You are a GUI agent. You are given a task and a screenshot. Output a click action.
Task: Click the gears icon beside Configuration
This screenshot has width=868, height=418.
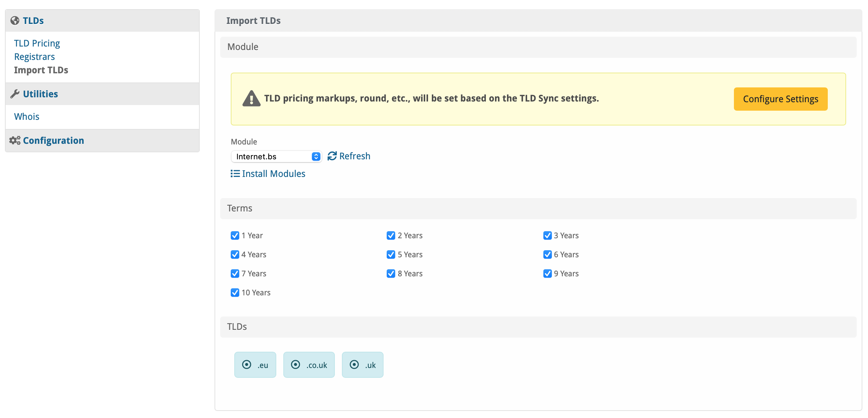coord(15,141)
